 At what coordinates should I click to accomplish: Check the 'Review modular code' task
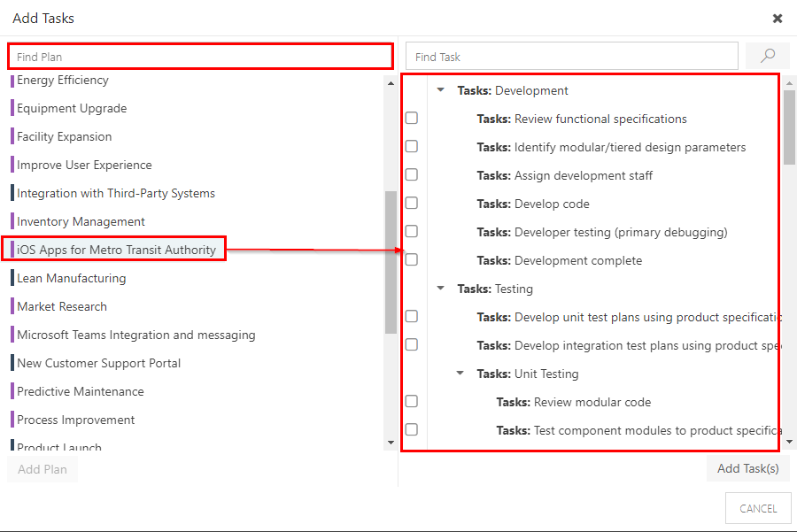[411, 401]
